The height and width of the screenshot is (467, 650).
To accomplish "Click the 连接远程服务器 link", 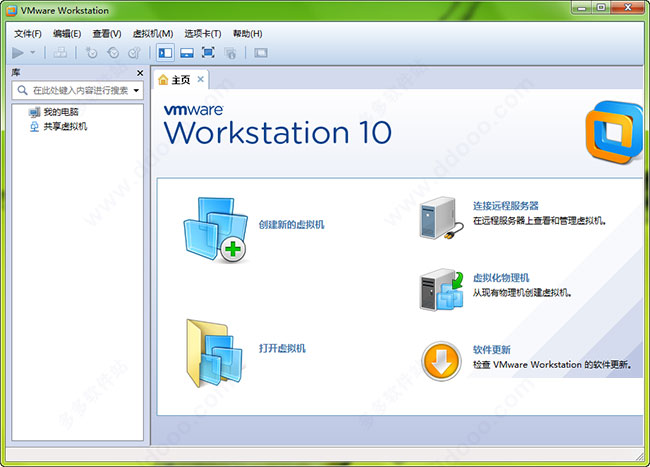I will pyautogui.click(x=506, y=206).
